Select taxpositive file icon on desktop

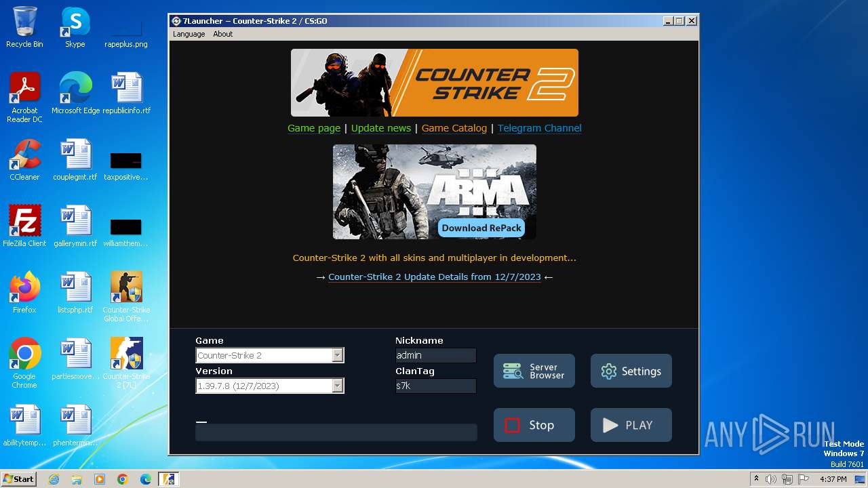pyautogui.click(x=126, y=166)
